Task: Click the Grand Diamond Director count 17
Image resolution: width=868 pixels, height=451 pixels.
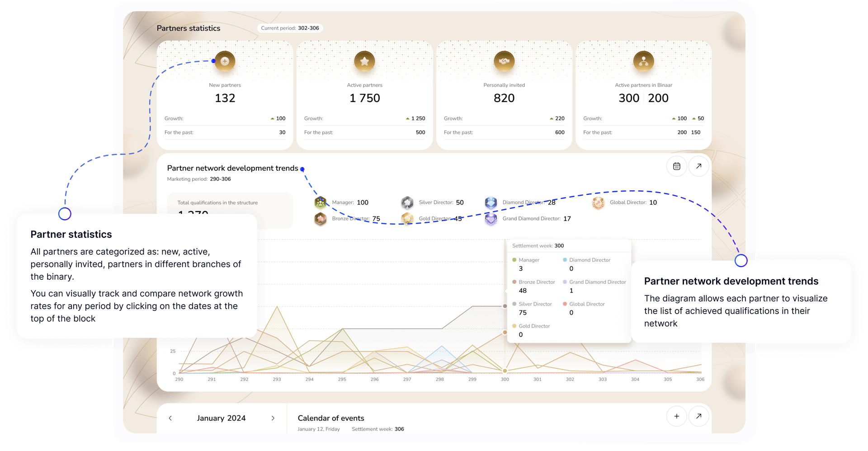Action: coord(567,219)
